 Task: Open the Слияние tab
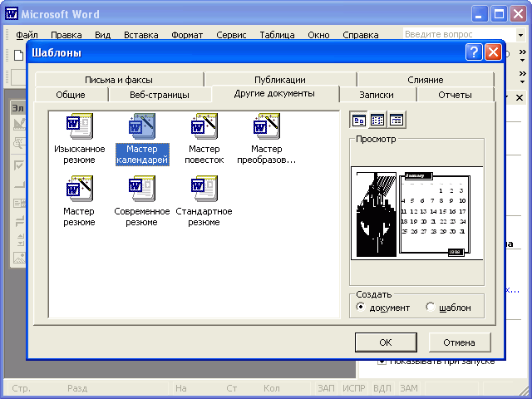pos(426,80)
